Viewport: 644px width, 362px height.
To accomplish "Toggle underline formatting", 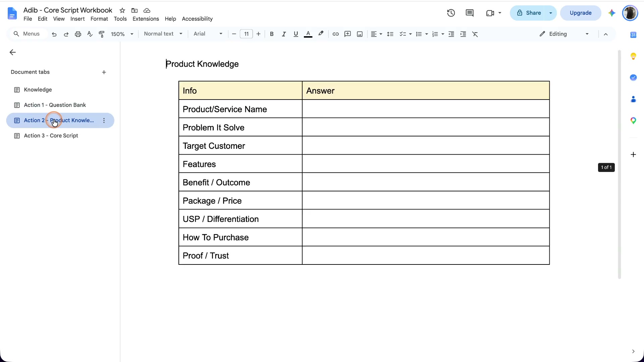I will (x=296, y=34).
